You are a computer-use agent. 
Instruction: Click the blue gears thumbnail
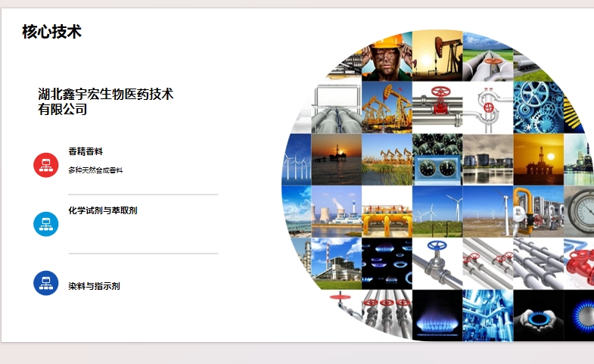click(538, 107)
